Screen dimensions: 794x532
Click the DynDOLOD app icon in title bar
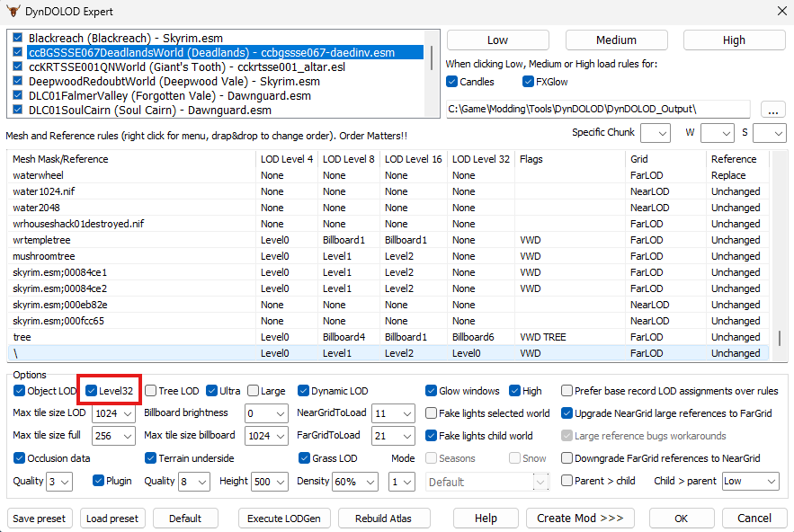(13, 11)
